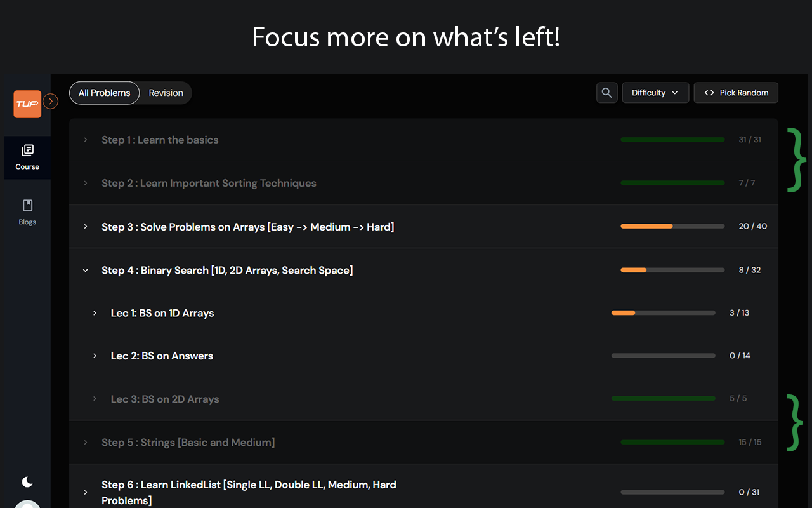Screen dimensions: 812x508
Task: Expand Lec 1: BS on 1D Arrays
Action: pos(95,313)
